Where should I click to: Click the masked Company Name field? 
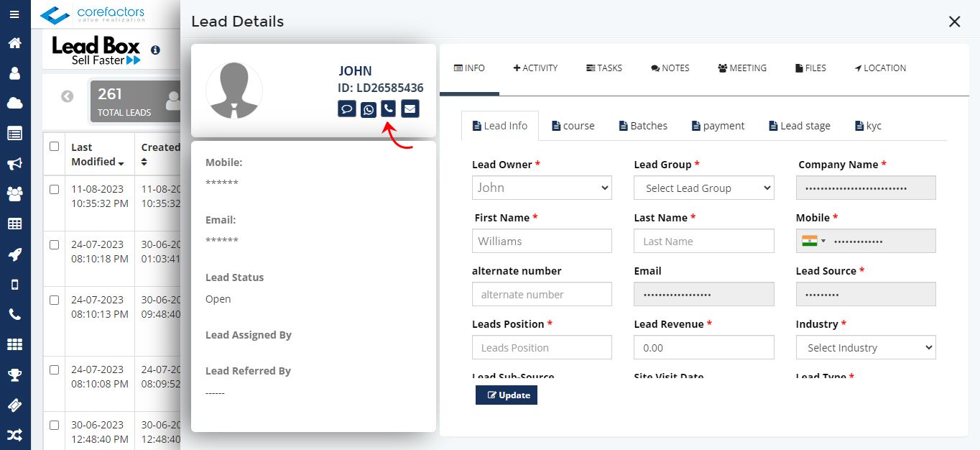(x=866, y=188)
